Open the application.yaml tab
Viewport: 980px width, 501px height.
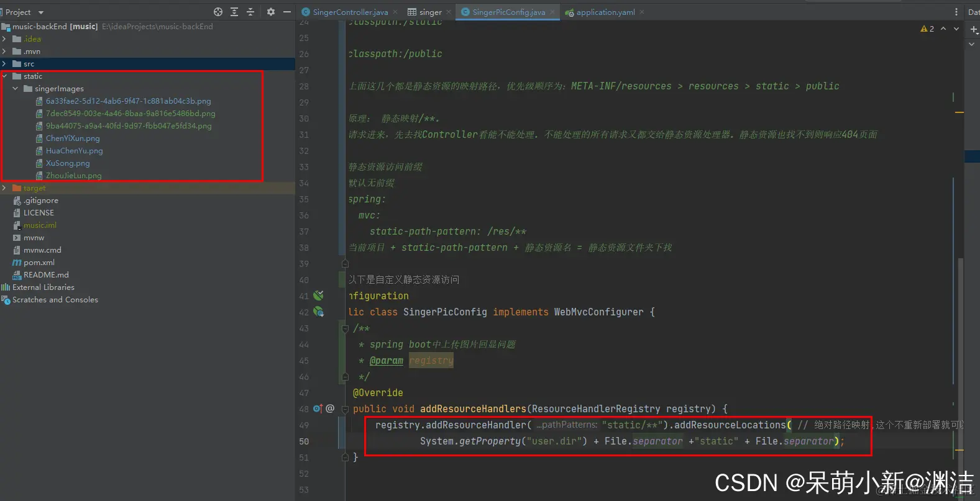(605, 12)
